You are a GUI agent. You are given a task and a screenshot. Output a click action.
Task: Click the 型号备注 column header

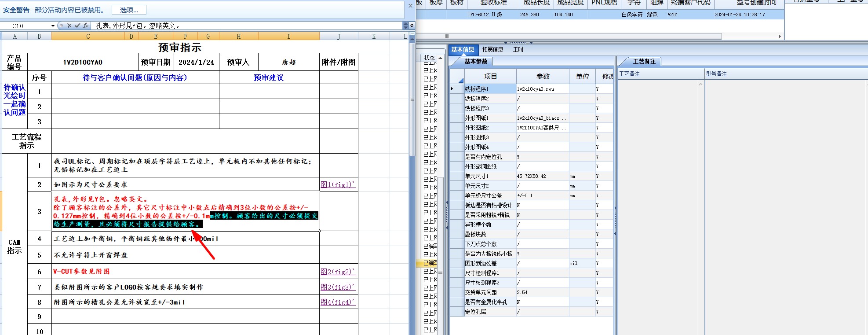786,74
